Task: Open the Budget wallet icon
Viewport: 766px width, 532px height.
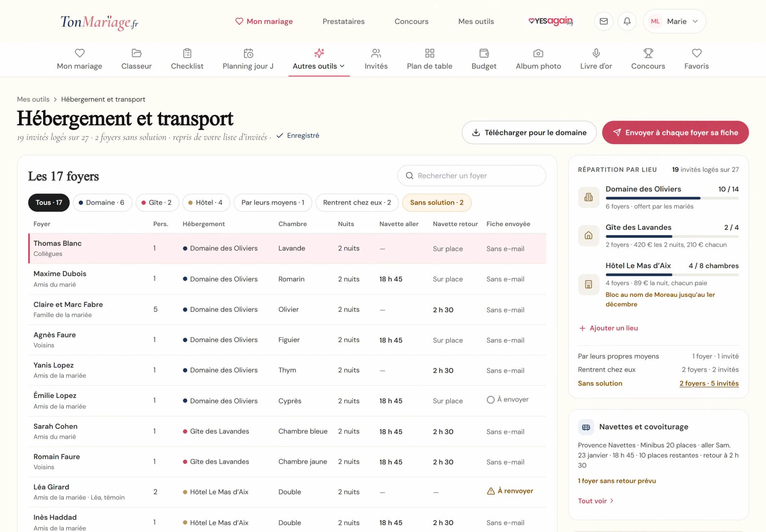Action: pos(484,53)
